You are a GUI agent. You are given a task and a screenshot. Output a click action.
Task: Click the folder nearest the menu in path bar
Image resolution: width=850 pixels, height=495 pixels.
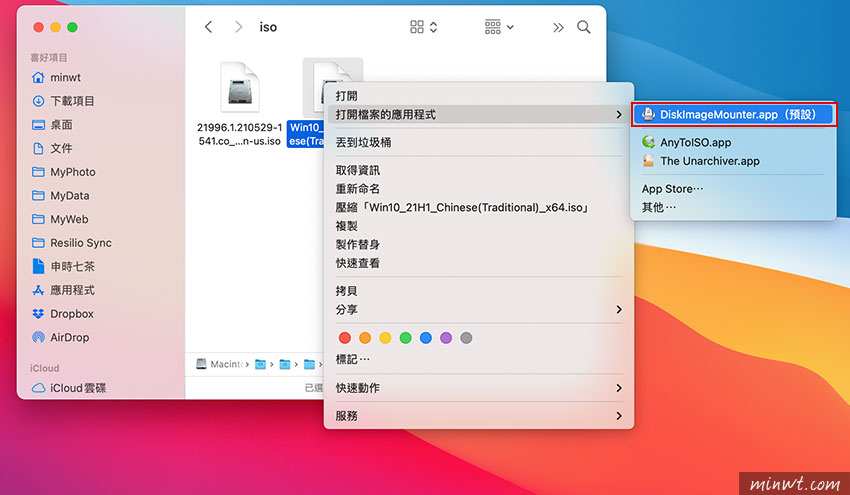click(309, 364)
